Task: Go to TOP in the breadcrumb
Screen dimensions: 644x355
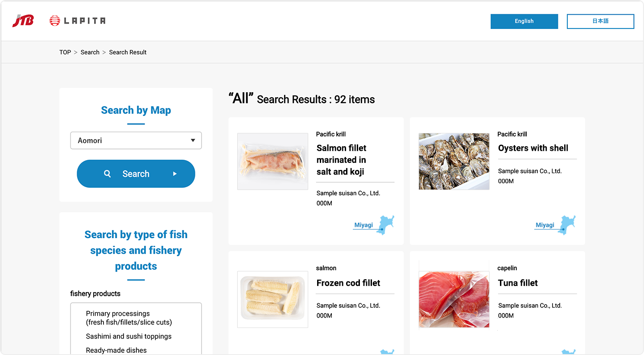Action: [65, 52]
